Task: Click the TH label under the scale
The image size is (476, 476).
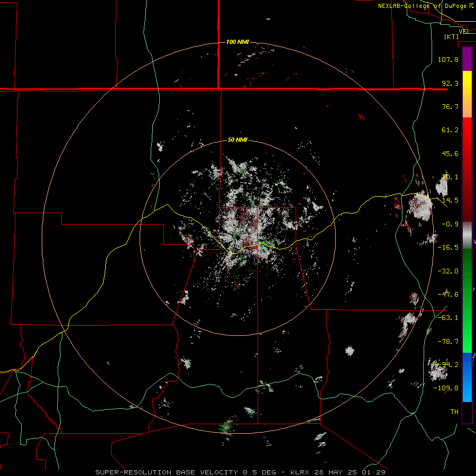Action: click(454, 411)
